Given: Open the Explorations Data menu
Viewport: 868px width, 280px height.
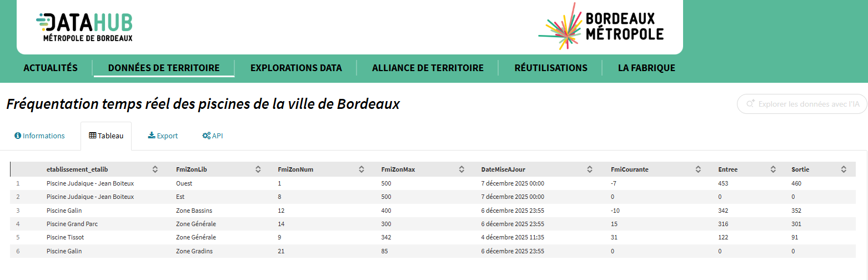Looking at the screenshot, I should coord(296,68).
